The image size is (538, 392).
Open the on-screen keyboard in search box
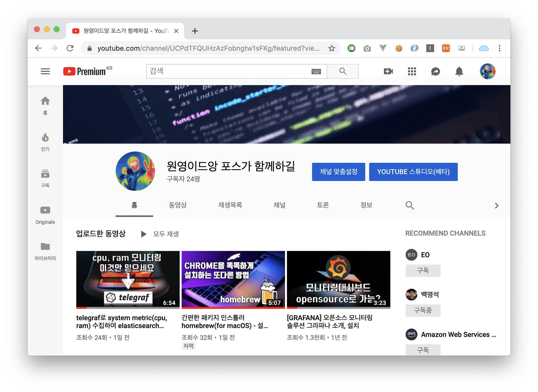click(x=316, y=71)
